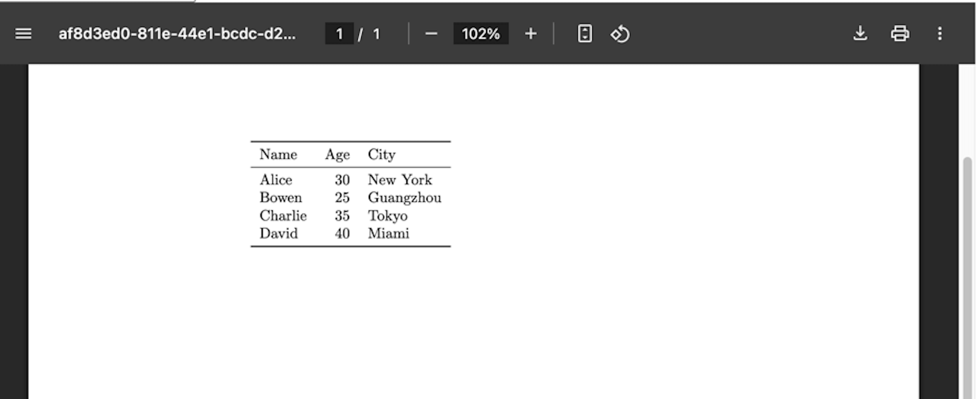Click the Name header in the table
The image size is (980, 399).
pyautogui.click(x=278, y=154)
